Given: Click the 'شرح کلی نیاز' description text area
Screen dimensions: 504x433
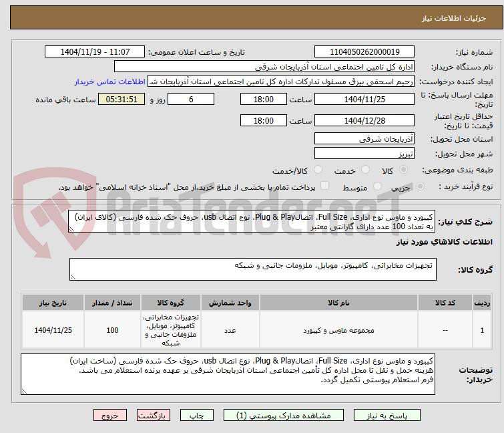Looking at the screenshot, I should tap(252, 221).
